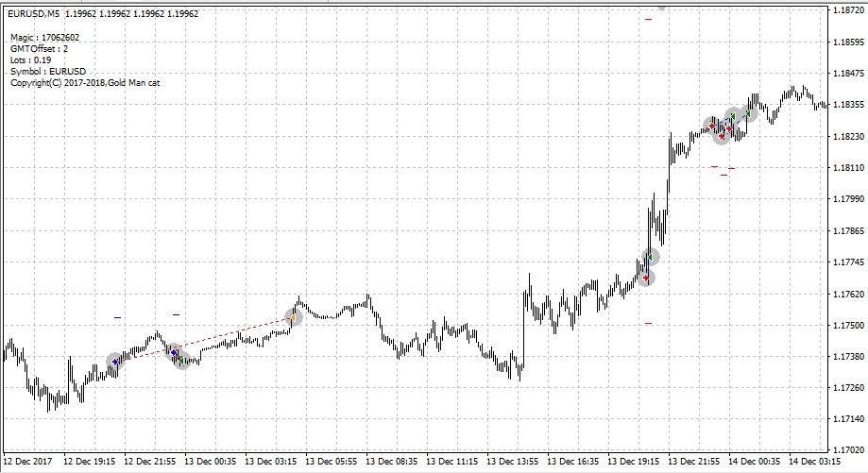The width and height of the screenshot is (868, 473).
Task: Click price label 1.18355 on the axis
Action: tap(848, 105)
